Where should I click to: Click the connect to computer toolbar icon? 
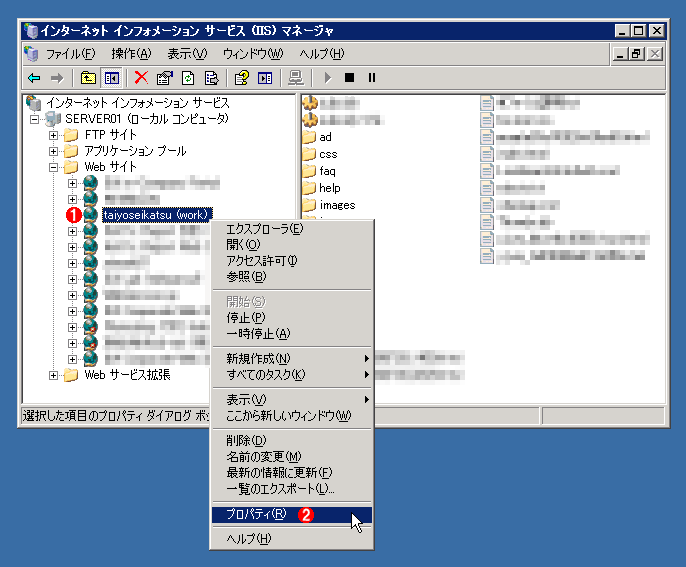296,78
